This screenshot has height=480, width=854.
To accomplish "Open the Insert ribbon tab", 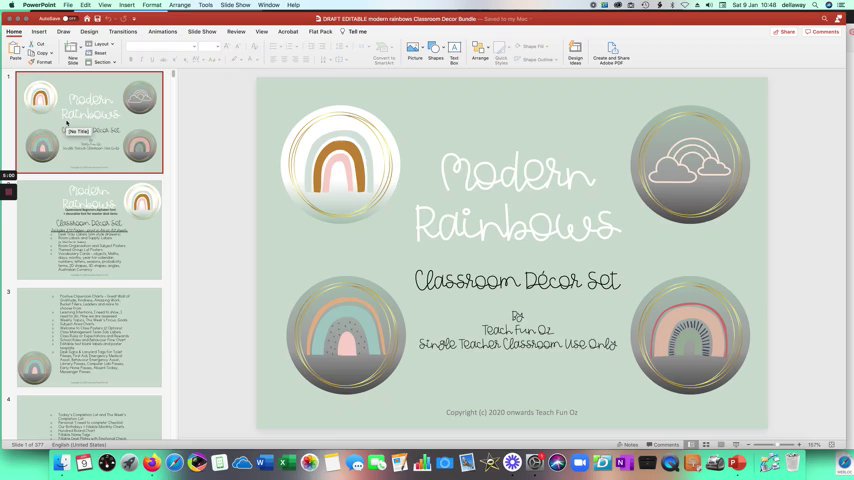I will [x=39, y=32].
